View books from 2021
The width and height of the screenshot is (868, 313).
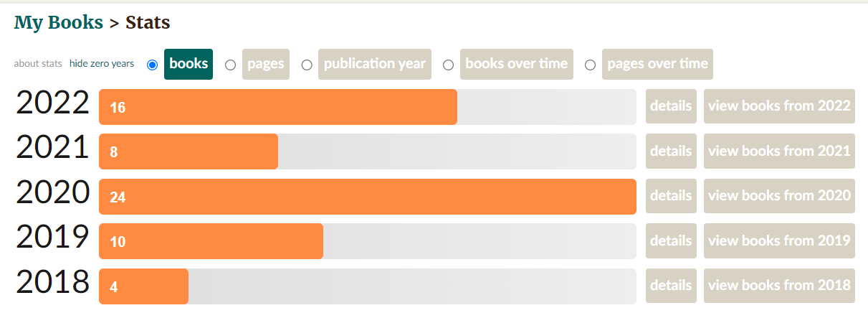(x=779, y=151)
